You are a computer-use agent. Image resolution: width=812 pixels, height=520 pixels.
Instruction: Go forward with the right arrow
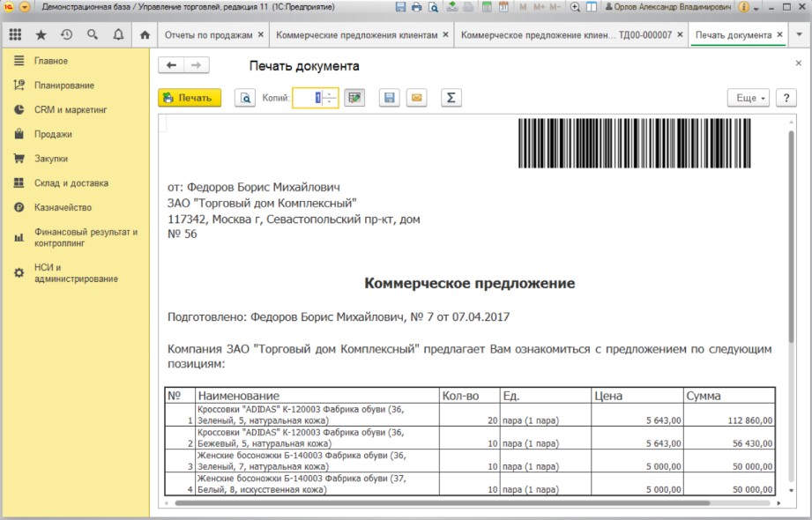[x=197, y=65]
